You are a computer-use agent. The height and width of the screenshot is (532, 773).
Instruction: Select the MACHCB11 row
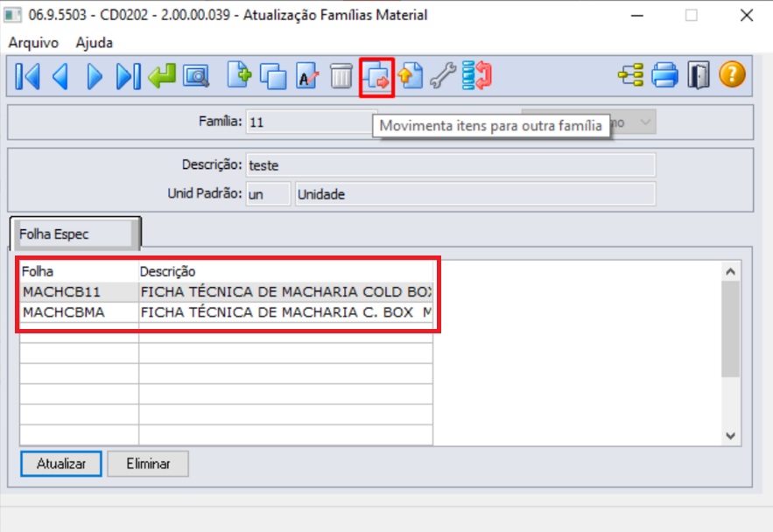(x=226, y=292)
